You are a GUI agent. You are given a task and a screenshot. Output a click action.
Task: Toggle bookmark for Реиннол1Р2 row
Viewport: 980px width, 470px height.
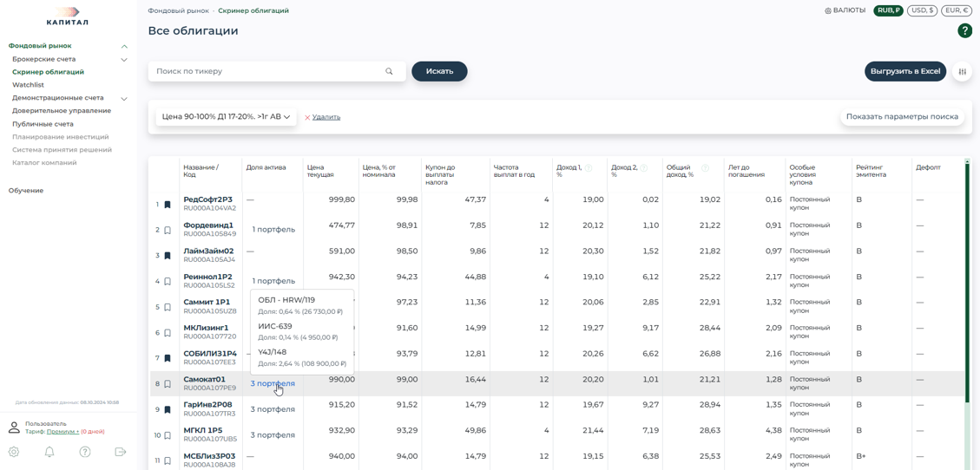(x=168, y=282)
